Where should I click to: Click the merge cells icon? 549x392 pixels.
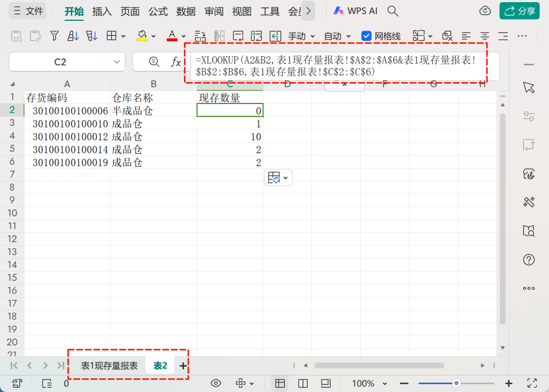(256, 36)
